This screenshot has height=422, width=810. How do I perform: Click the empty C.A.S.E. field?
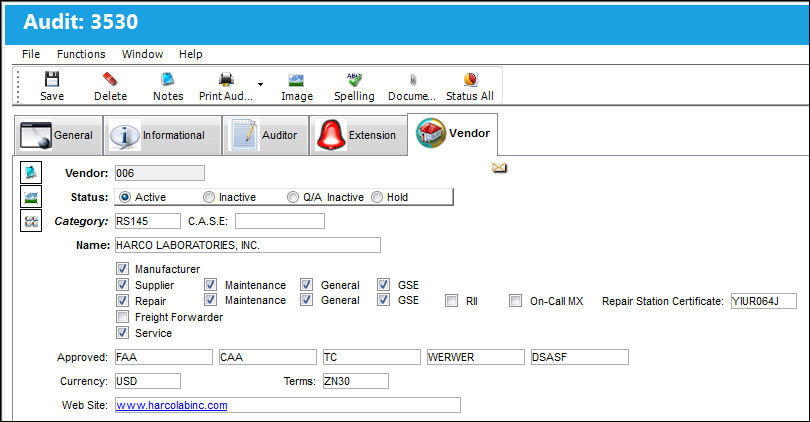(280, 221)
